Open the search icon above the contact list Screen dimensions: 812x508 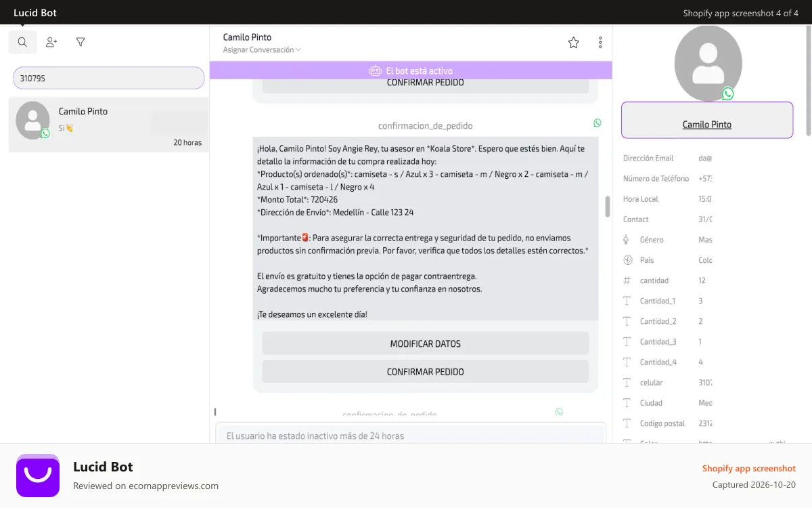pyautogui.click(x=22, y=42)
